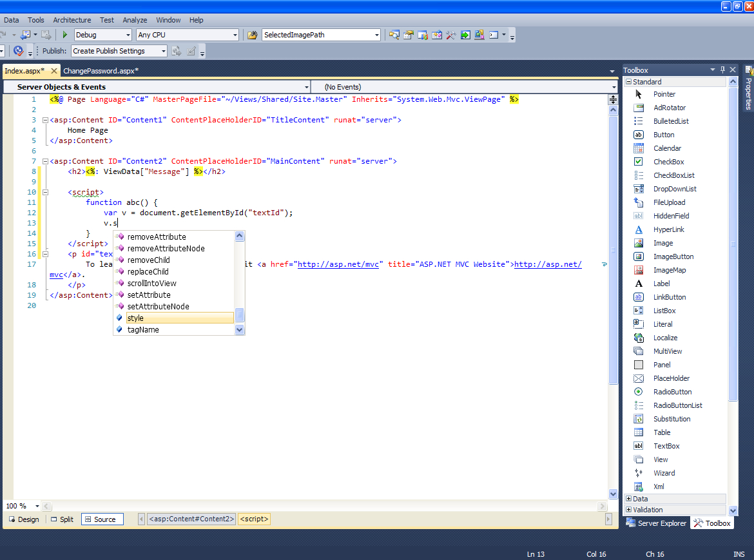
Task: Collapse the script block on line 10
Action: click(x=45, y=192)
